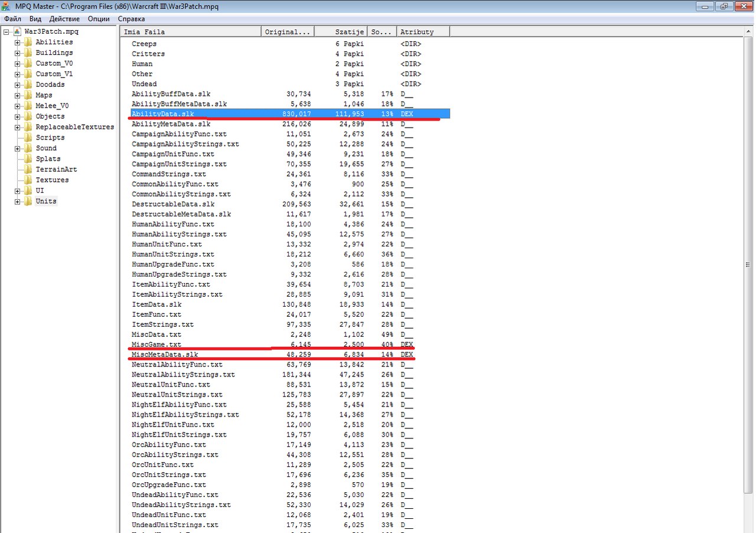Expand the ReplaceableTextures tree node
The width and height of the screenshot is (756, 533).
18,127
